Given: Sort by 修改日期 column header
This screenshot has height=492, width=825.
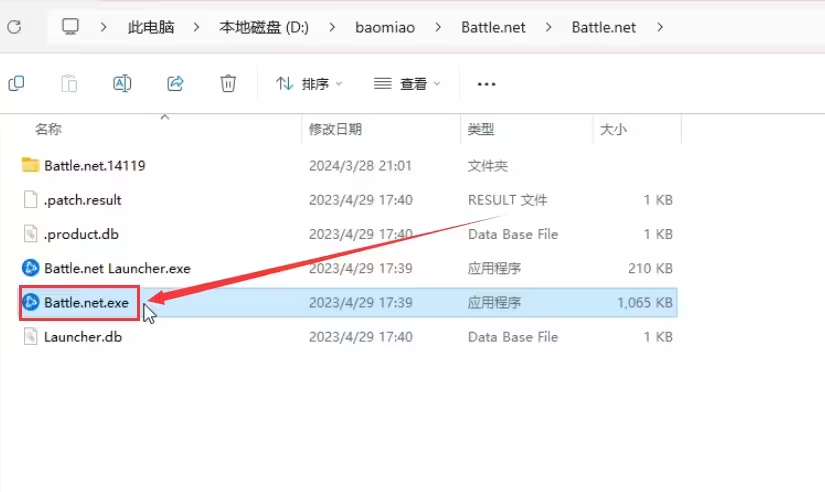Looking at the screenshot, I should point(335,129).
